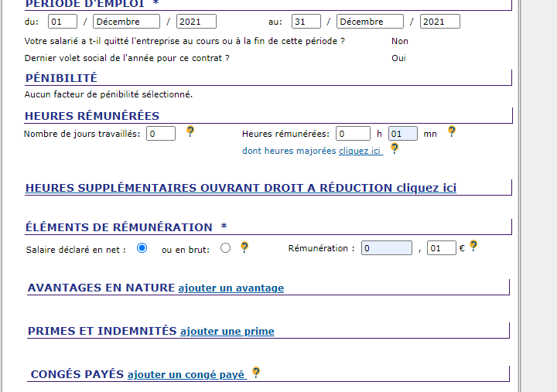Screen dimensions: 557x392
Task: Click help icon beside 'ou en brut' radio
Action: click(244, 247)
